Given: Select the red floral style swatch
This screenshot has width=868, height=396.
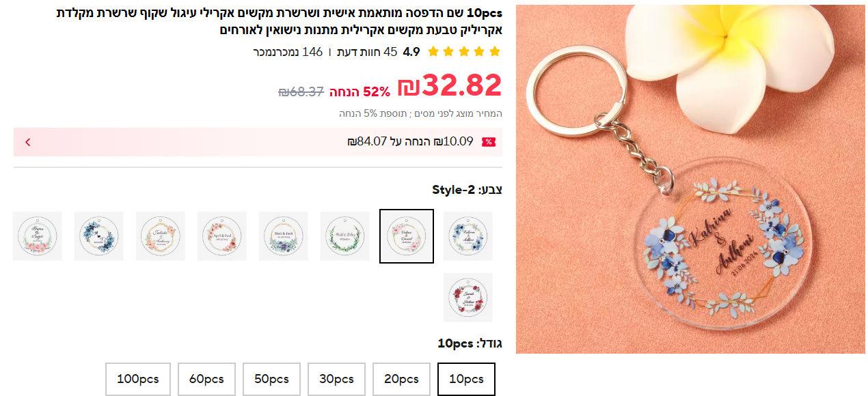Looking at the screenshot, I should (x=468, y=298).
